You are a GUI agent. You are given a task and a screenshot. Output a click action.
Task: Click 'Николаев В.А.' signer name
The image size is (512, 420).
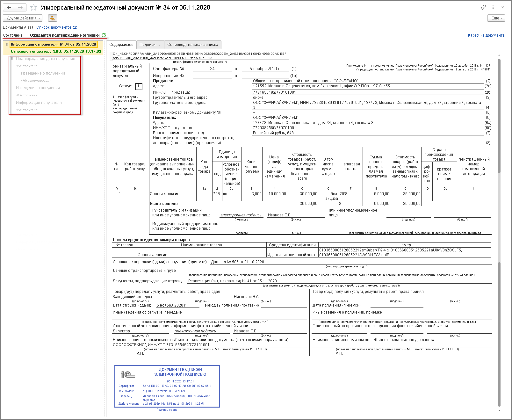[247, 297]
